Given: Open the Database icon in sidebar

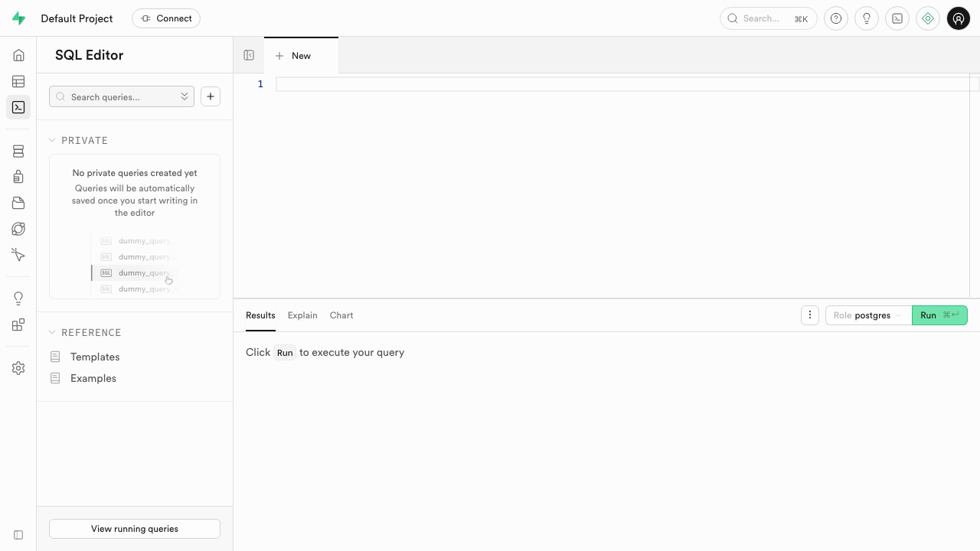Looking at the screenshot, I should click(x=18, y=152).
